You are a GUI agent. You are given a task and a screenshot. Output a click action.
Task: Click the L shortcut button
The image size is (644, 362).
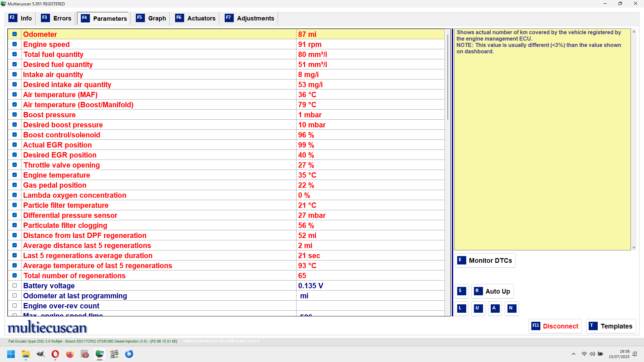tap(462, 308)
